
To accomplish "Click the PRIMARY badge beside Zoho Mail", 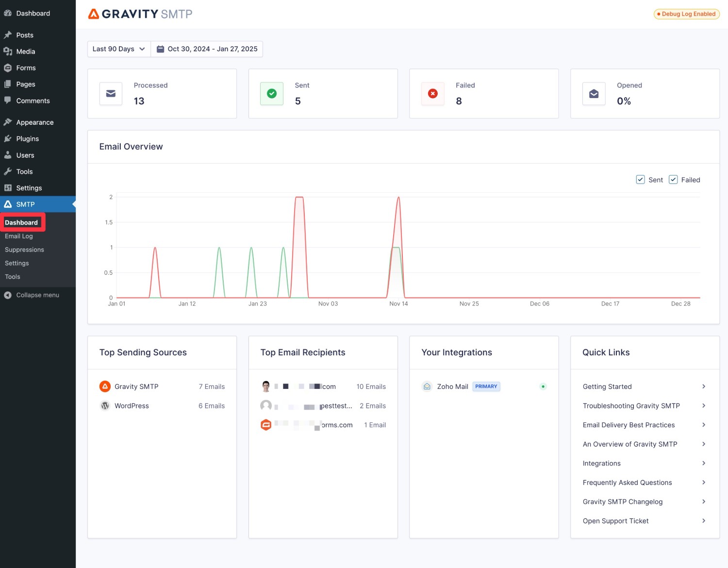I will click(486, 386).
